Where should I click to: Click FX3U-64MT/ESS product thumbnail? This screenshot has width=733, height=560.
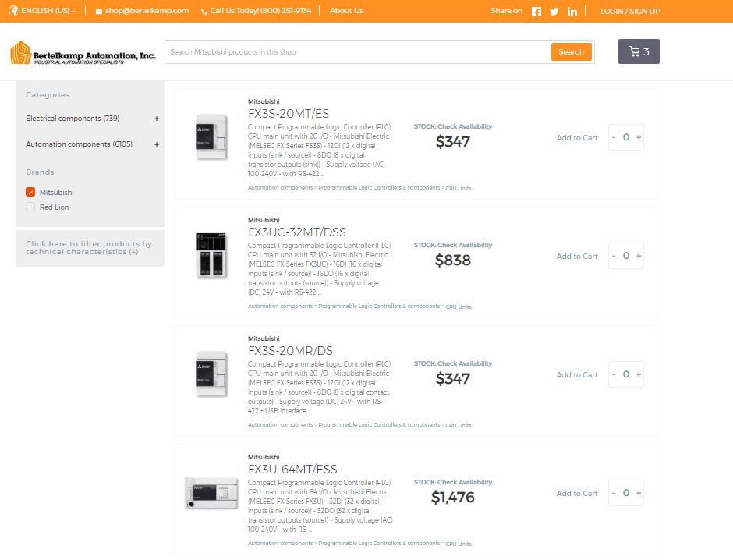[x=211, y=493]
